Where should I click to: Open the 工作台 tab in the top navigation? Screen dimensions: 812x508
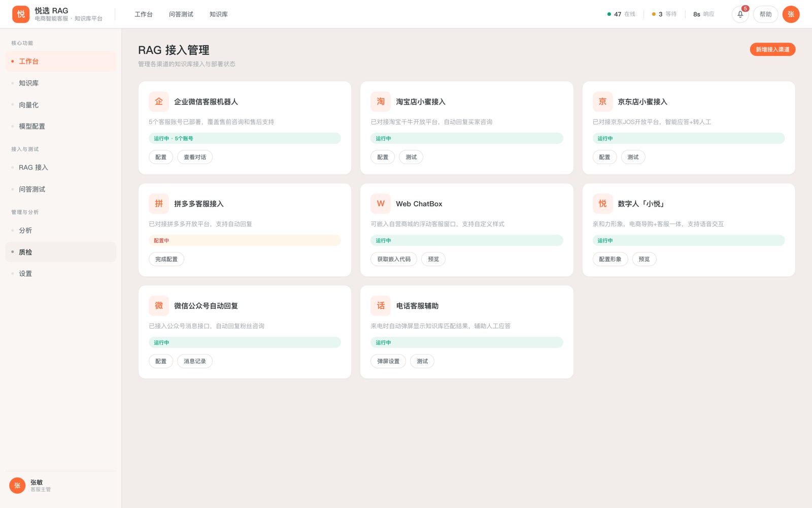(x=144, y=14)
